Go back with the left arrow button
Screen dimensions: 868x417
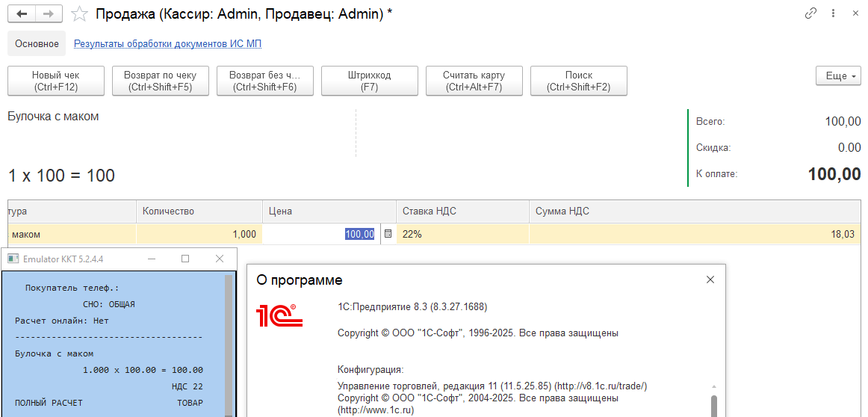[x=22, y=14]
